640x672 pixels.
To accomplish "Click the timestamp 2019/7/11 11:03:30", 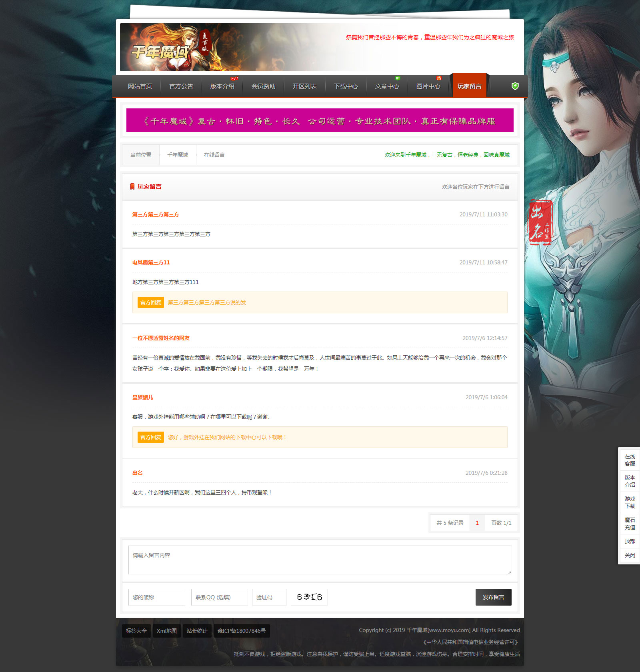I will [483, 215].
